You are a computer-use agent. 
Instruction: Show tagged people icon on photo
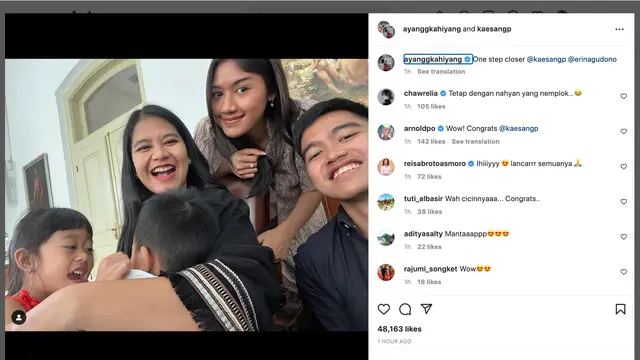[x=19, y=317]
